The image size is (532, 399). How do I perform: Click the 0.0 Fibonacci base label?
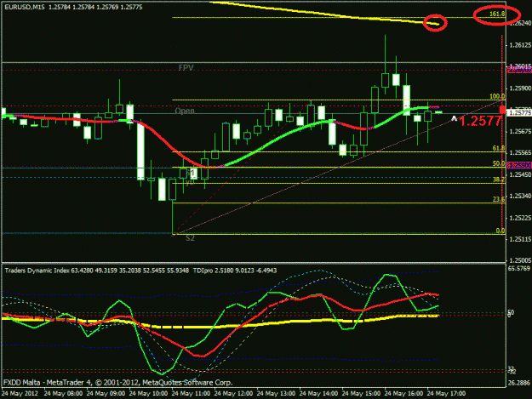(501, 231)
